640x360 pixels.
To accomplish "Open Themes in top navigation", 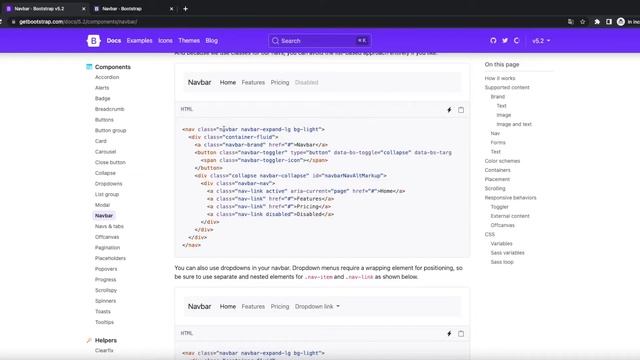I will pos(189,41).
